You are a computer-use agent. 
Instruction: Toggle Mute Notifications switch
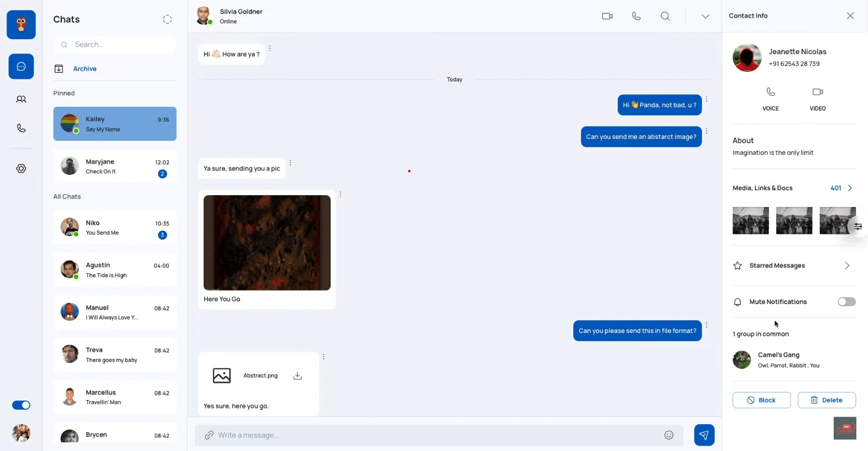point(846,302)
